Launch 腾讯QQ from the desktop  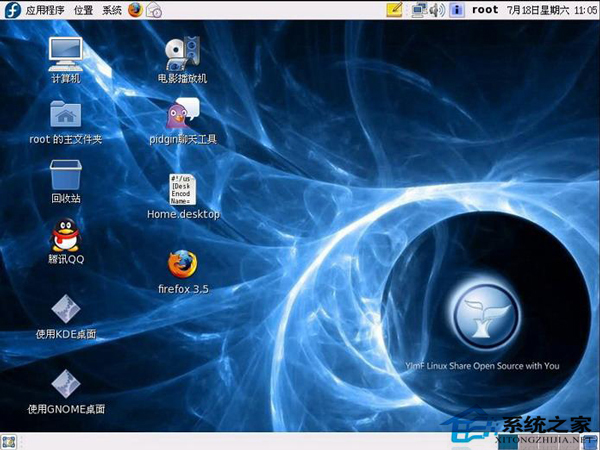(66, 237)
